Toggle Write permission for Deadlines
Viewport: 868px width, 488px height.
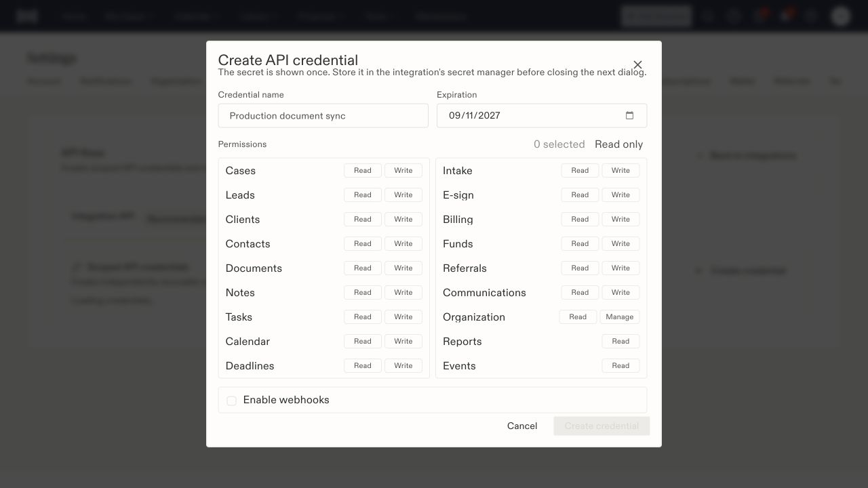click(403, 366)
